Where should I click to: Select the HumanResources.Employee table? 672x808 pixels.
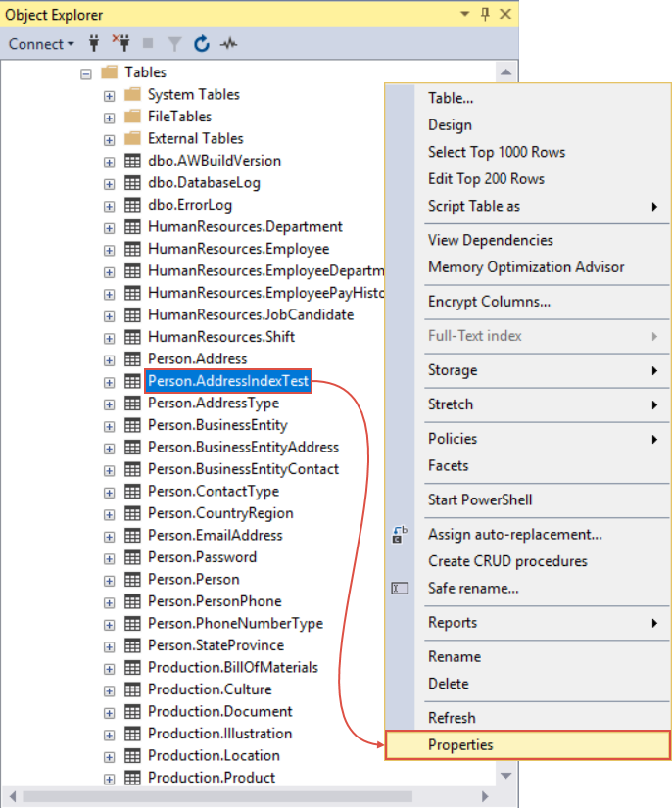coord(239,249)
